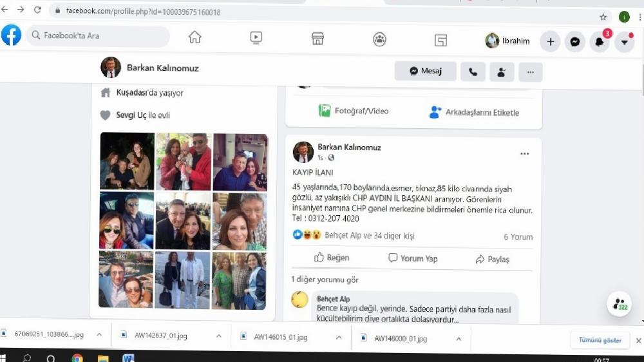
Task: Expand the account dropdown arrow
Action: click(x=624, y=43)
